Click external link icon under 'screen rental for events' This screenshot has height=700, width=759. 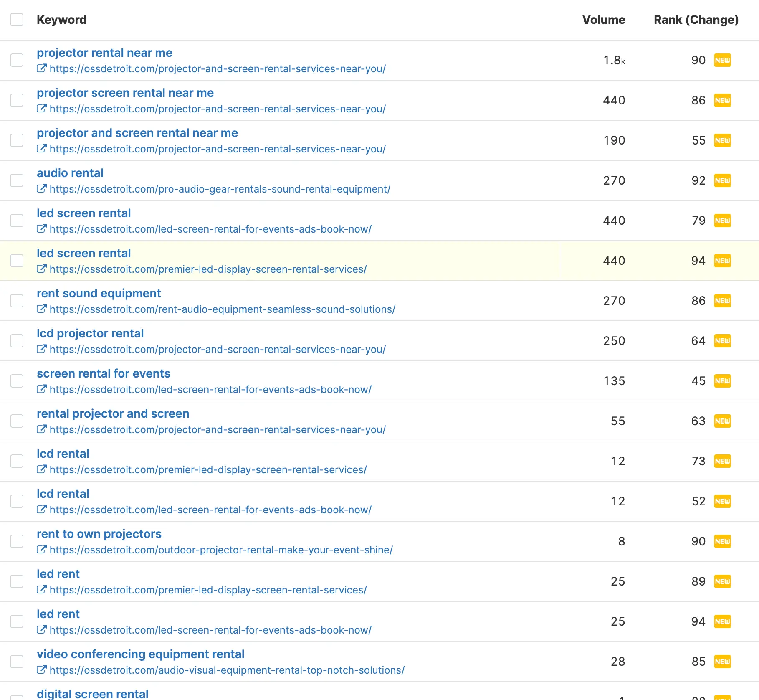pos(41,389)
